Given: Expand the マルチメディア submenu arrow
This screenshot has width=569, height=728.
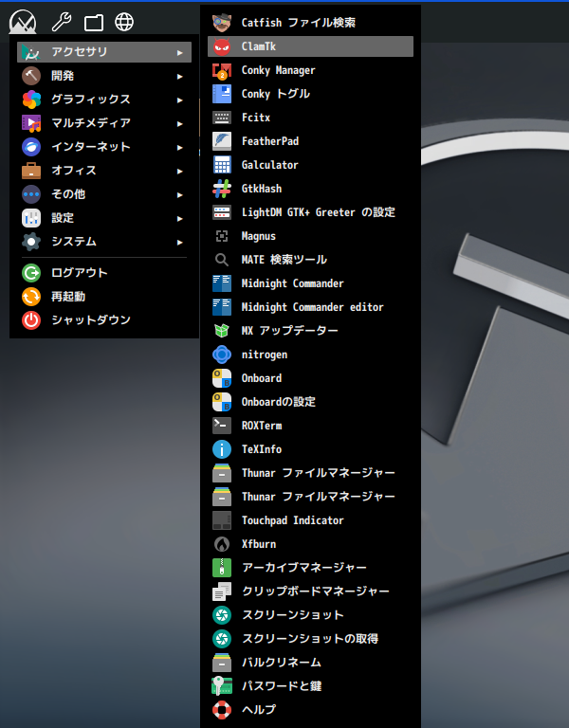Looking at the screenshot, I should (x=180, y=123).
